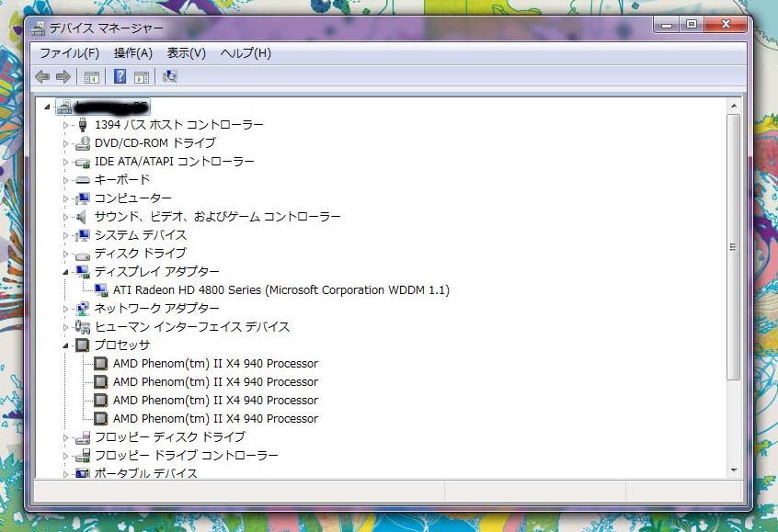This screenshot has width=778, height=532.
Task: Expand the キーボード node
Action: coord(65,180)
